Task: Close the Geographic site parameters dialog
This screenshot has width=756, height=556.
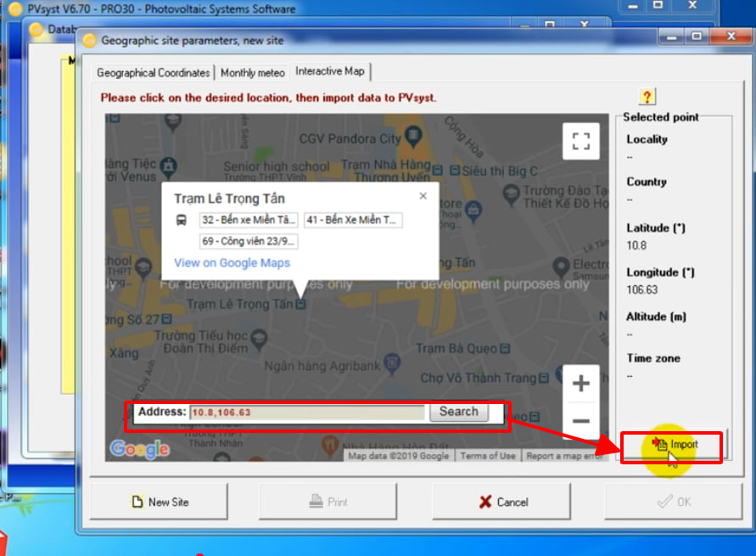Action: (x=731, y=37)
